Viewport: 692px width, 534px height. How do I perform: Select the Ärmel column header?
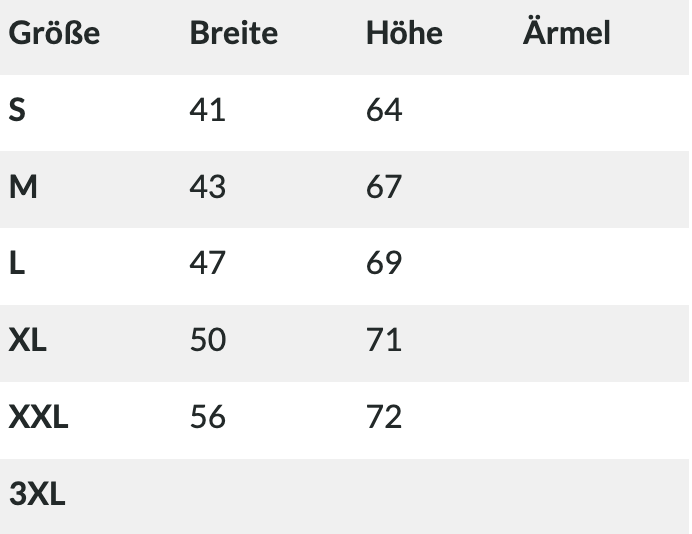[x=566, y=33]
